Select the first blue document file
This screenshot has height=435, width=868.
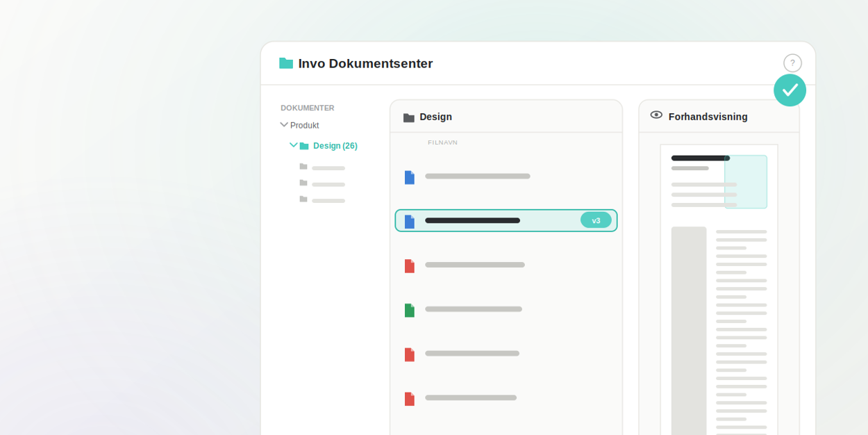410,177
